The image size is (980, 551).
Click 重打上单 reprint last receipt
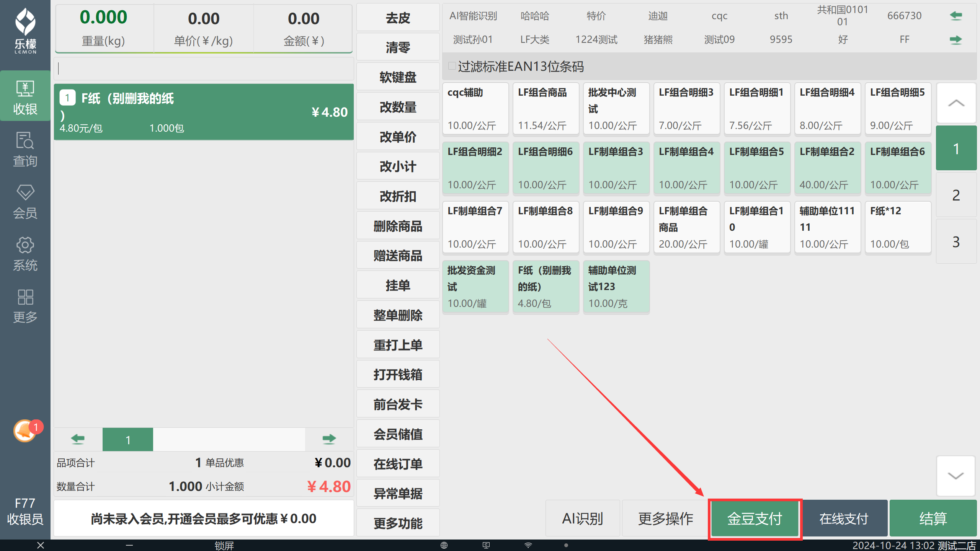(398, 345)
